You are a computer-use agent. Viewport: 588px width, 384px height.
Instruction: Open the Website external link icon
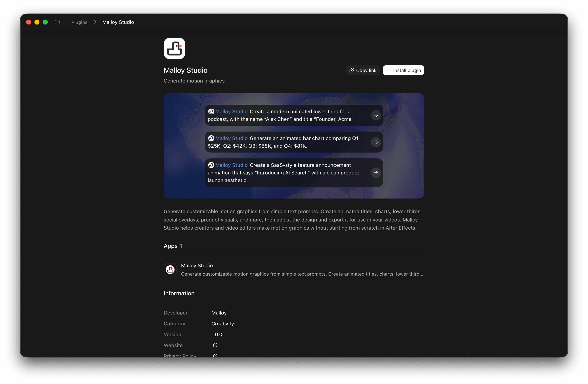click(x=215, y=345)
